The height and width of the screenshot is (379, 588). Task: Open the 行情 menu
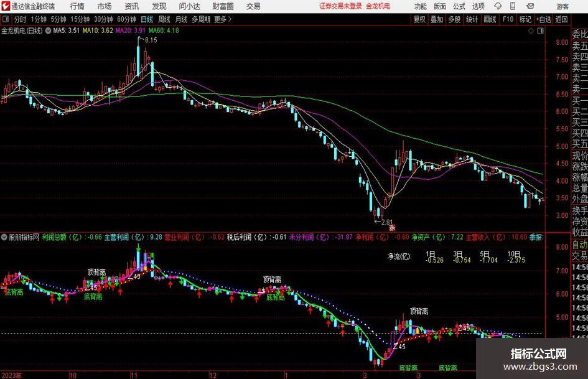coord(77,6)
